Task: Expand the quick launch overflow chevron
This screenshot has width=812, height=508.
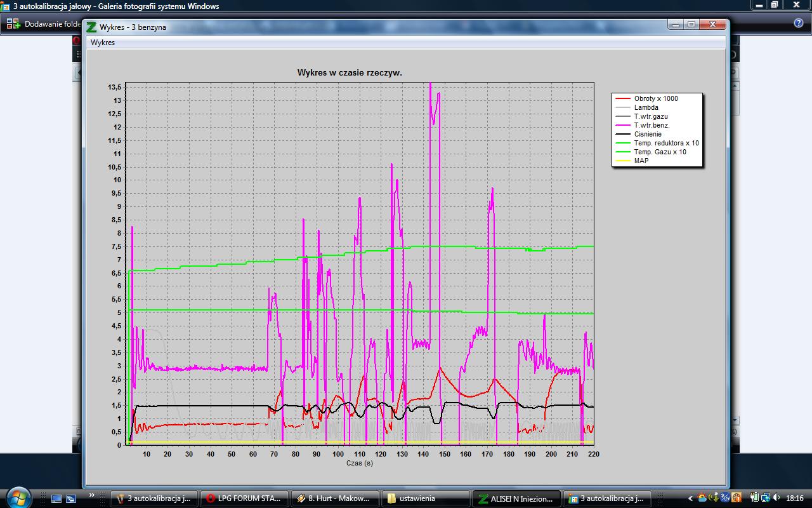Action: [92, 495]
